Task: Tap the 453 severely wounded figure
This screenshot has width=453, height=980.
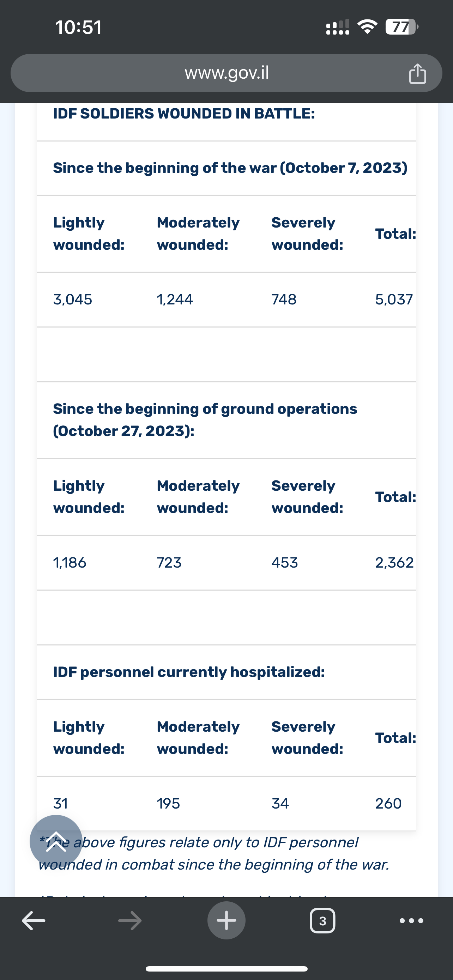Action: [284, 562]
